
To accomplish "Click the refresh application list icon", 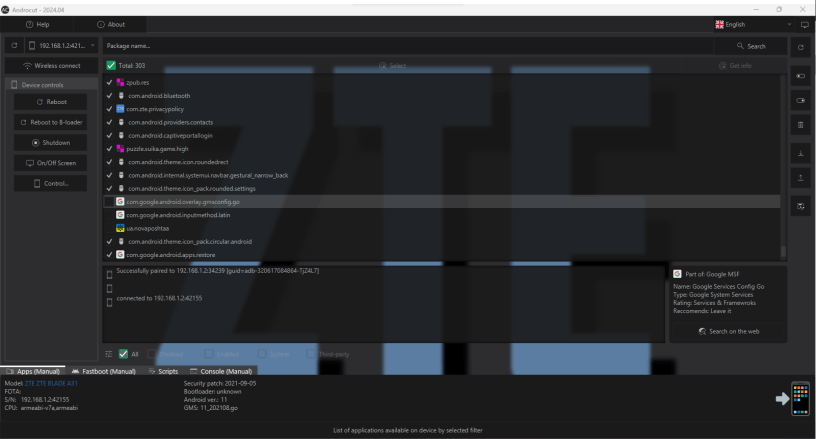I will click(801, 47).
